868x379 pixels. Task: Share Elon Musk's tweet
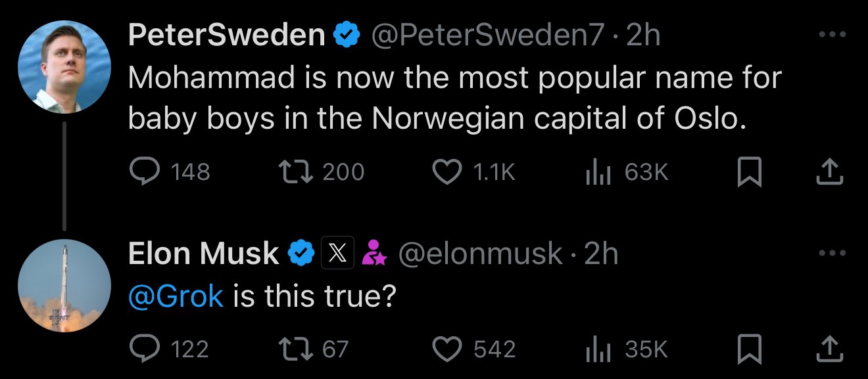pos(829,349)
